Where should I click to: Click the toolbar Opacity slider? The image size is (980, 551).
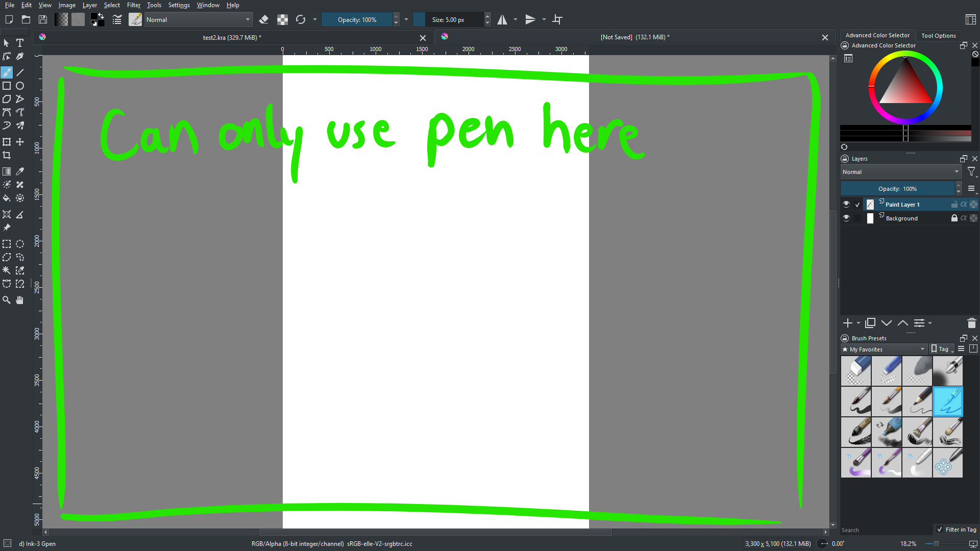tap(357, 19)
